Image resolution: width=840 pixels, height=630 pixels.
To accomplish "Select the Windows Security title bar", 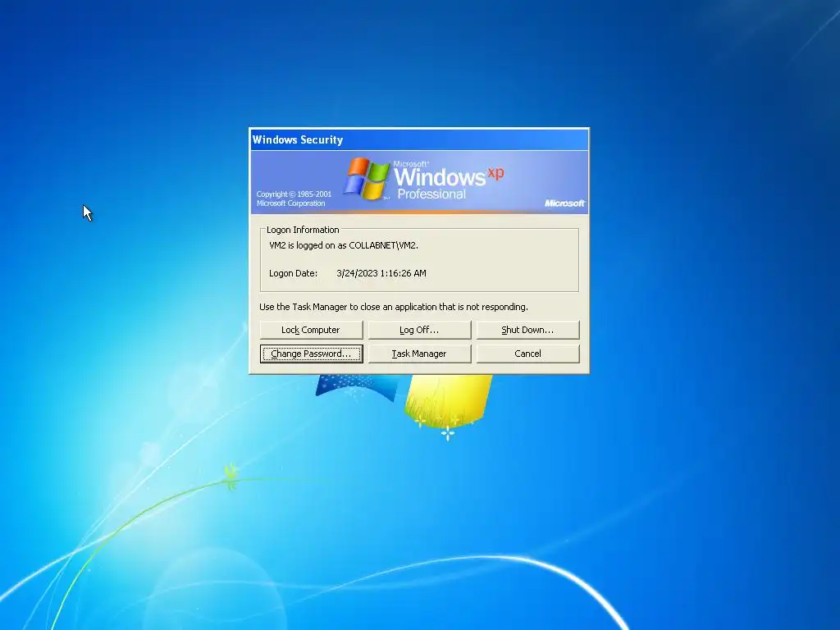I will [x=419, y=139].
